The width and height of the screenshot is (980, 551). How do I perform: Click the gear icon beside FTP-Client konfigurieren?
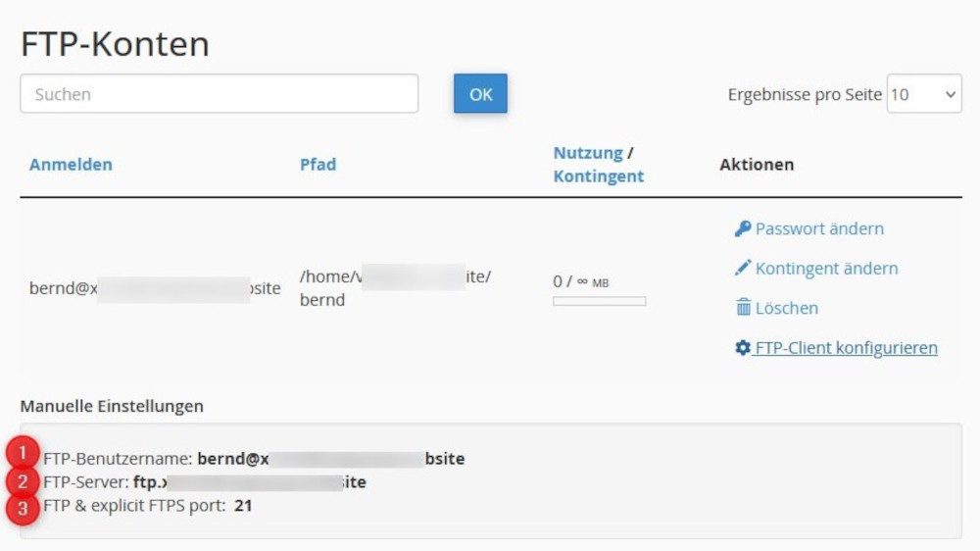click(x=743, y=348)
